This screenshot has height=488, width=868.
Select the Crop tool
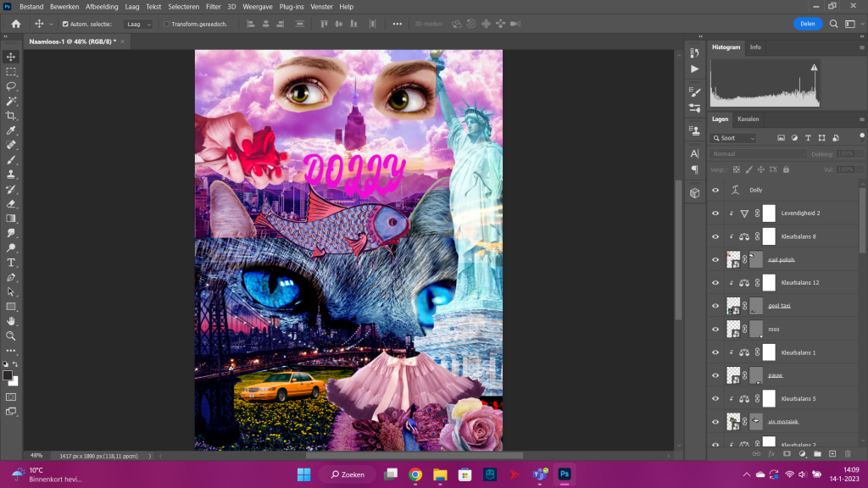11,115
